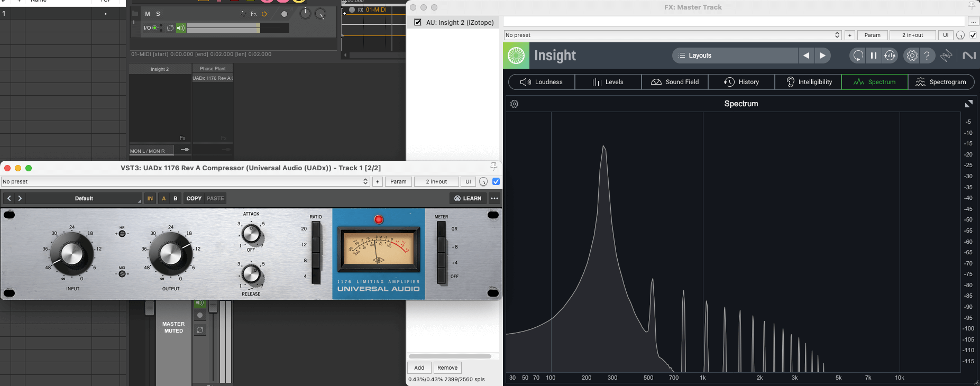Screen dimensions: 980x386
Task: Open the 1176 Default preset selector
Action: [84, 198]
